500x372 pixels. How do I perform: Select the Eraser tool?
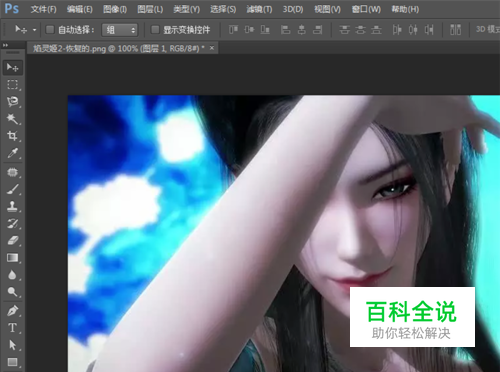click(13, 240)
